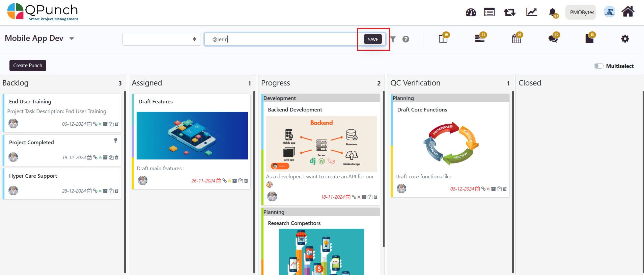Copy the End User Training card

point(111,124)
